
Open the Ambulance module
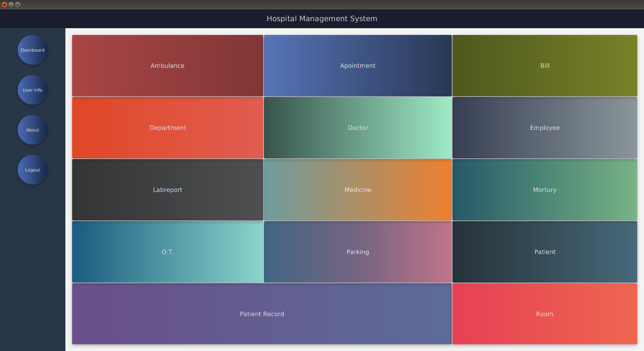[167, 65]
